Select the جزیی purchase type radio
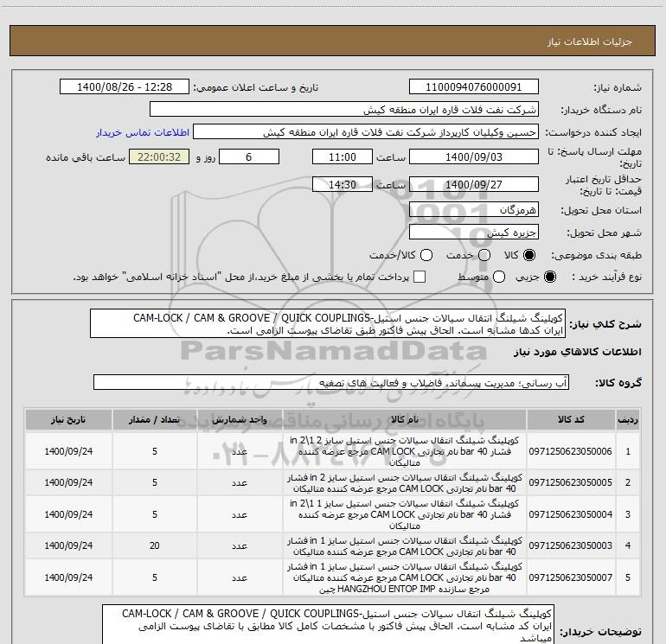The width and height of the screenshot is (666, 644). coord(550,277)
